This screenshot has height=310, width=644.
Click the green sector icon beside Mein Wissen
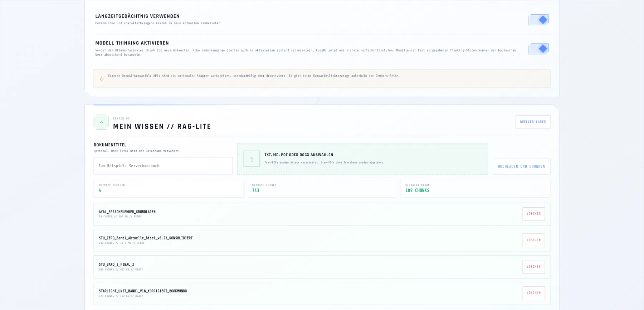pos(101,122)
